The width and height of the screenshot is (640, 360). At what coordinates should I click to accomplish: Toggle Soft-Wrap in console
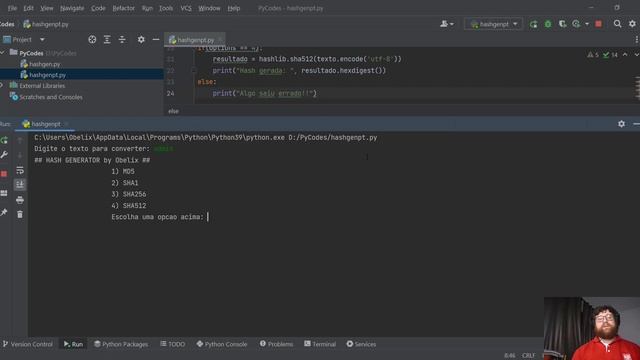pyautogui.click(x=20, y=170)
